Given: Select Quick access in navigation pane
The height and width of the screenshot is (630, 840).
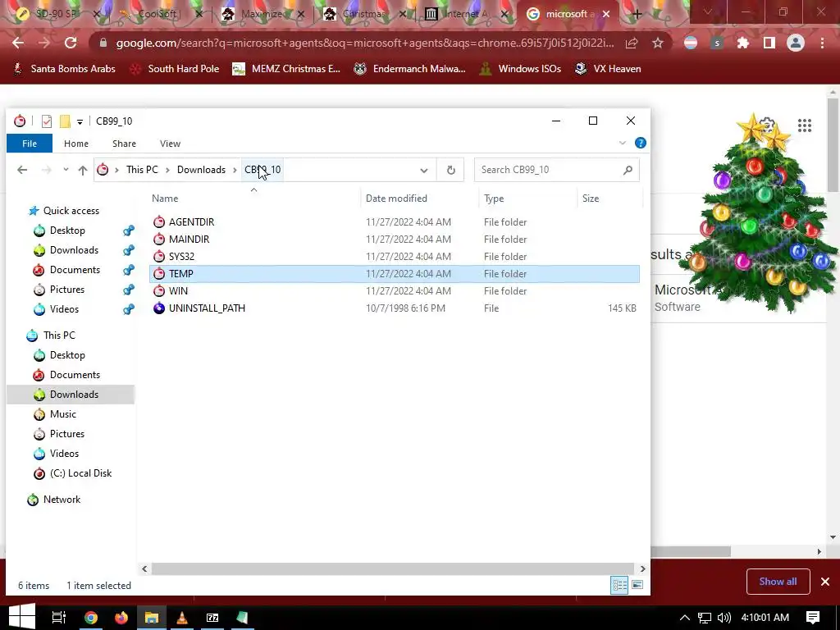Looking at the screenshot, I should pos(71,211).
